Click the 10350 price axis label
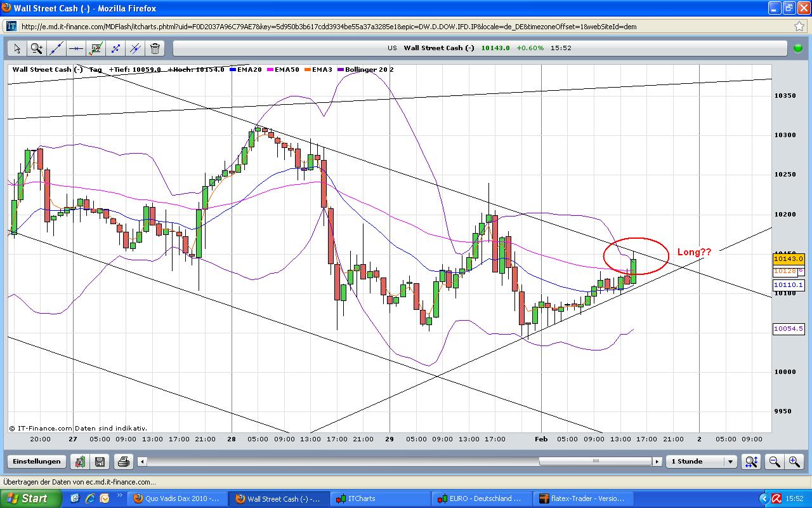 785,95
